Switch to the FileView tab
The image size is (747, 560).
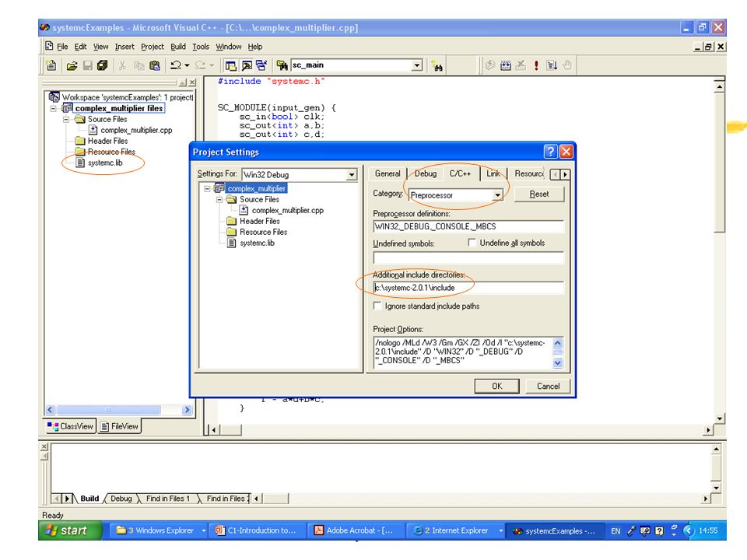coord(120,426)
